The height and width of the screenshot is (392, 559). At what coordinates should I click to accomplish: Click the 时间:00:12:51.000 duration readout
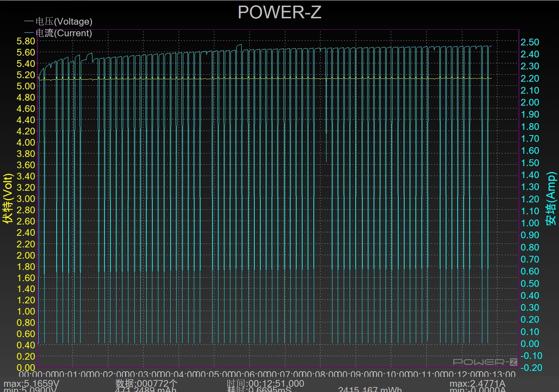tap(265, 383)
